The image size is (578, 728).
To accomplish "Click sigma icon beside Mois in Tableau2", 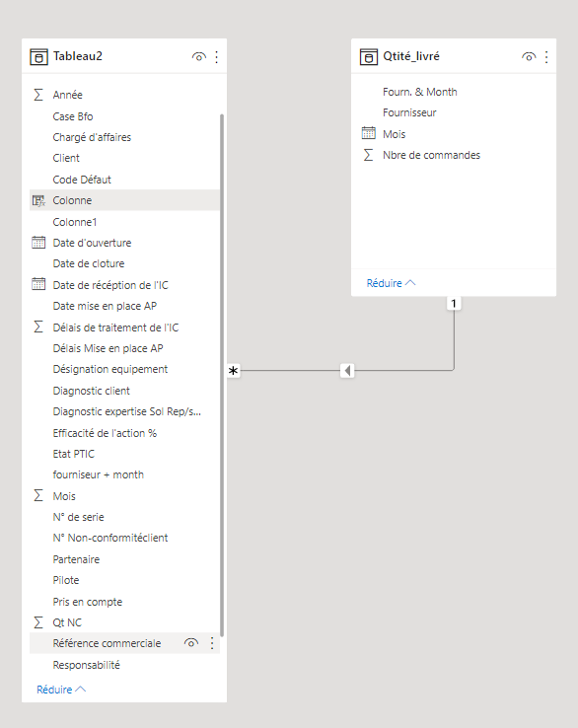I will click(x=38, y=495).
